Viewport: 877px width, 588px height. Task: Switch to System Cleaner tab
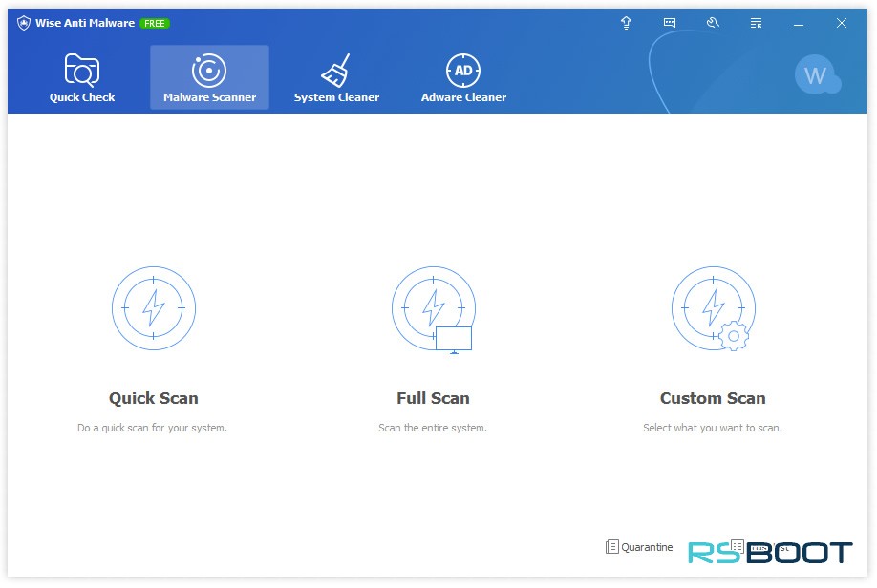point(336,77)
